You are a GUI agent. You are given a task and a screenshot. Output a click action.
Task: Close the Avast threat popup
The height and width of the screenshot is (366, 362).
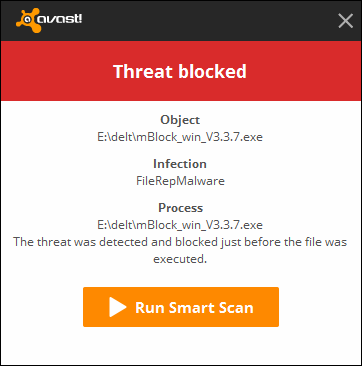click(345, 21)
